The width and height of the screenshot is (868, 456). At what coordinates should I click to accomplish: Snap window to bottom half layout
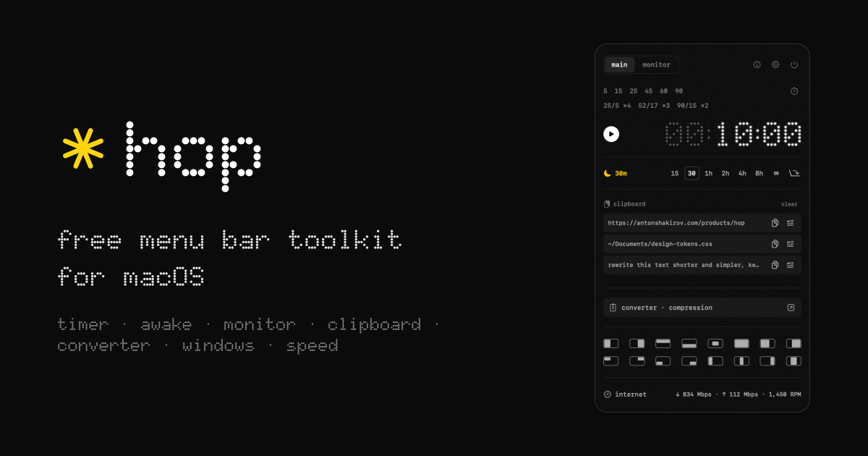(x=689, y=343)
